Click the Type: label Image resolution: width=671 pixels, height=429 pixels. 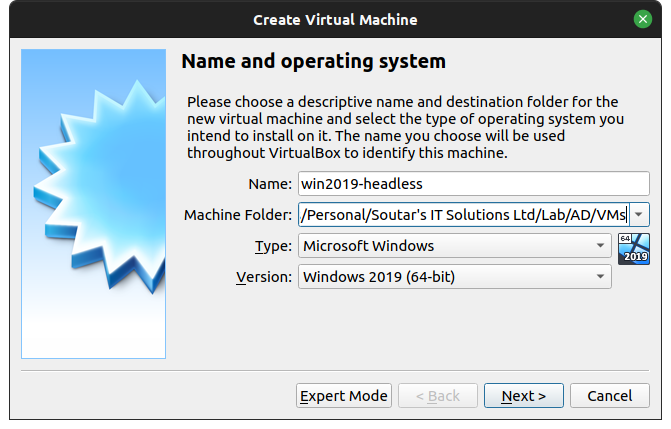[x=273, y=246]
